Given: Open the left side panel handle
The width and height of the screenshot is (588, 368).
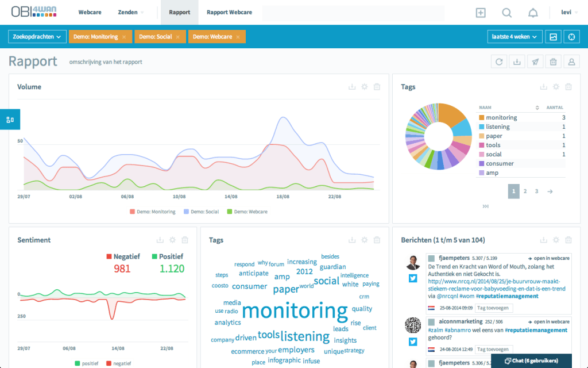Looking at the screenshot, I should [x=10, y=120].
